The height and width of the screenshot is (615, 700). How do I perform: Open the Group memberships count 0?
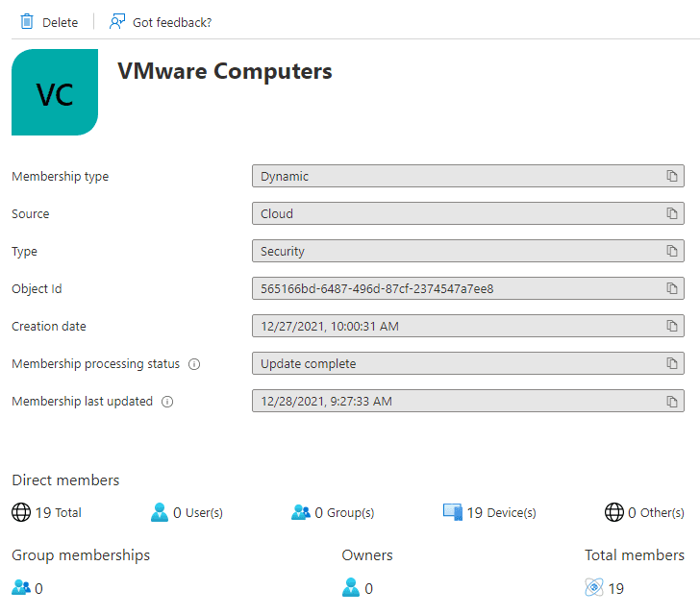pyautogui.click(x=38, y=589)
